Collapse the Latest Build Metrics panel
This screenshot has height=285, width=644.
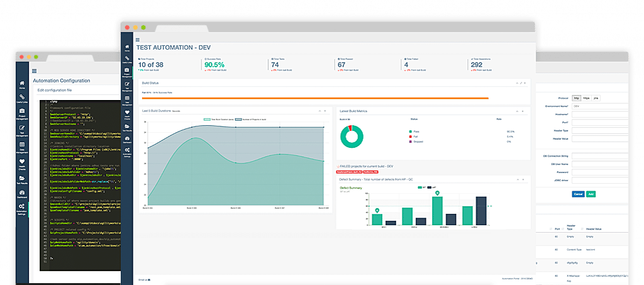click(x=516, y=111)
